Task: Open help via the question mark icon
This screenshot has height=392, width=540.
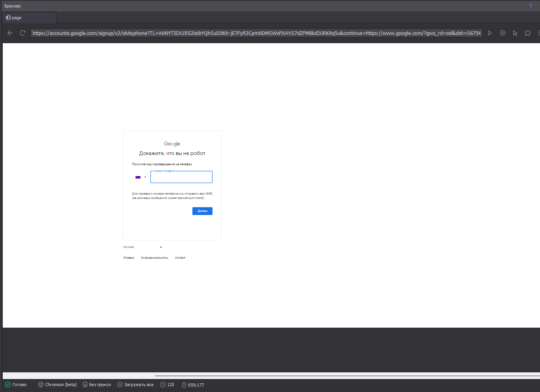Action: click(531, 6)
